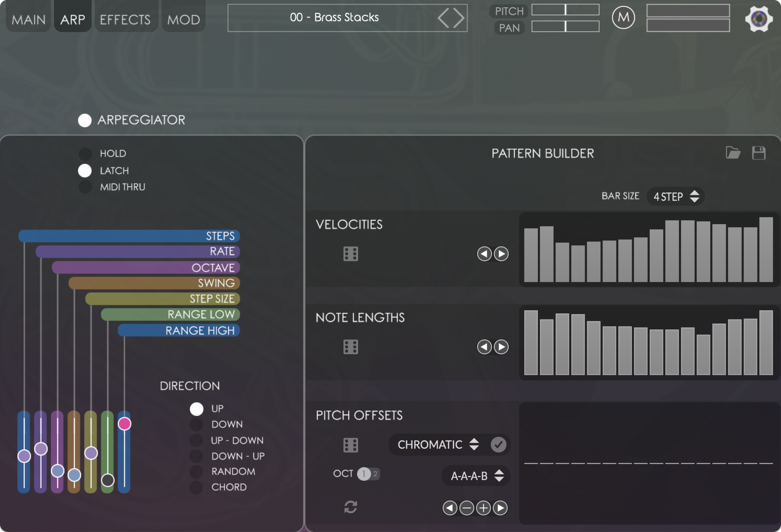This screenshot has height=532, width=781.
Task: Randomize Note Lengths with dice icon
Action: (351, 347)
